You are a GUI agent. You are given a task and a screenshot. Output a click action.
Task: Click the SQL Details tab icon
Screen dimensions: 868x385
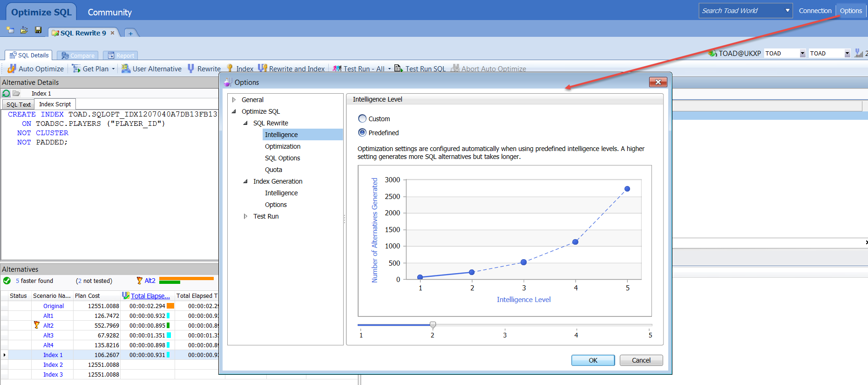[x=13, y=55]
